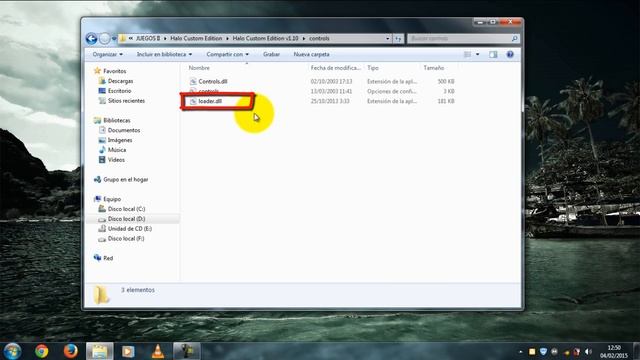
Task: Click the volume speaker tray icon
Action: [588, 351]
